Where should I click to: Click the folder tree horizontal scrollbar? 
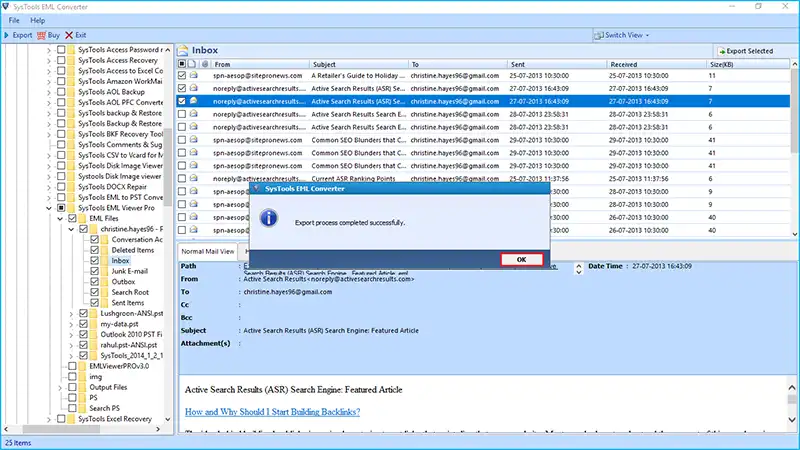[62, 429]
